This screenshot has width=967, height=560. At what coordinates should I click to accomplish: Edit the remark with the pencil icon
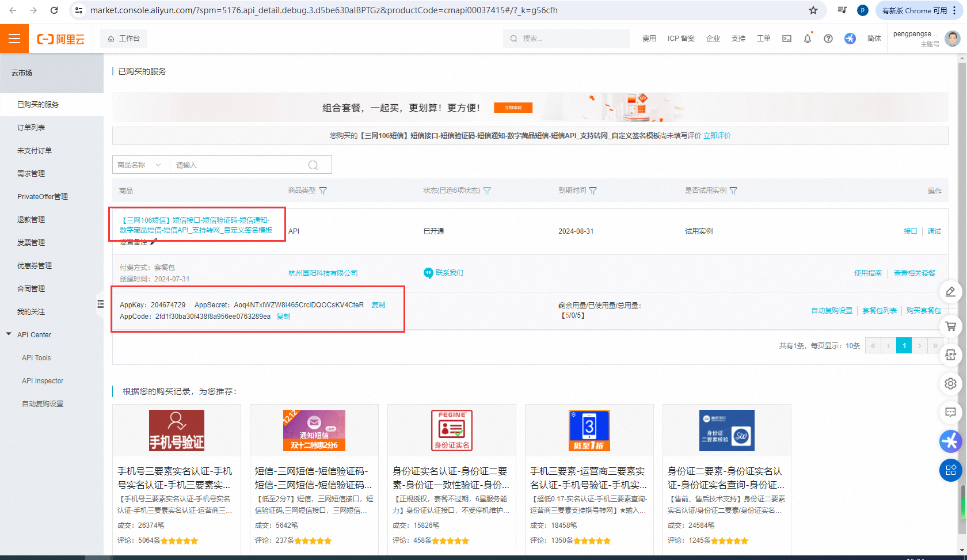154,242
